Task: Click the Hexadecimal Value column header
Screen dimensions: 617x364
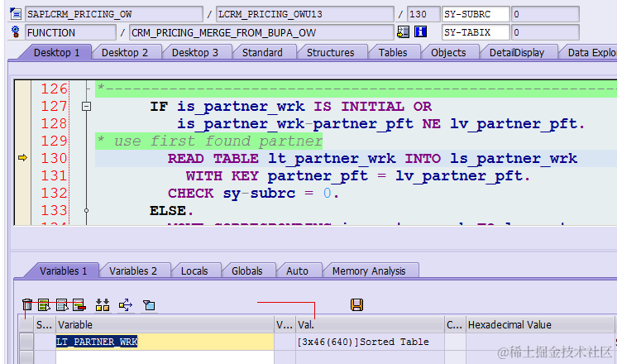Action: tap(540, 324)
